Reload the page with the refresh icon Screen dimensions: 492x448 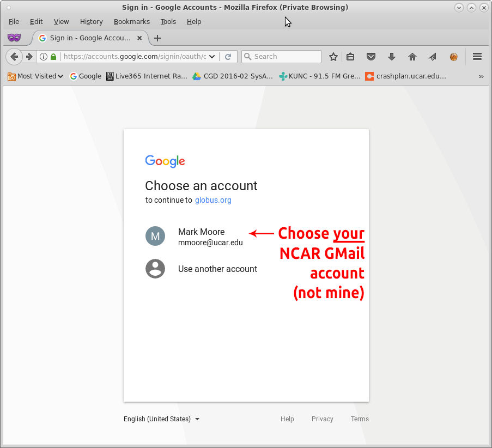pyautogui.click(x=228, y=57)
